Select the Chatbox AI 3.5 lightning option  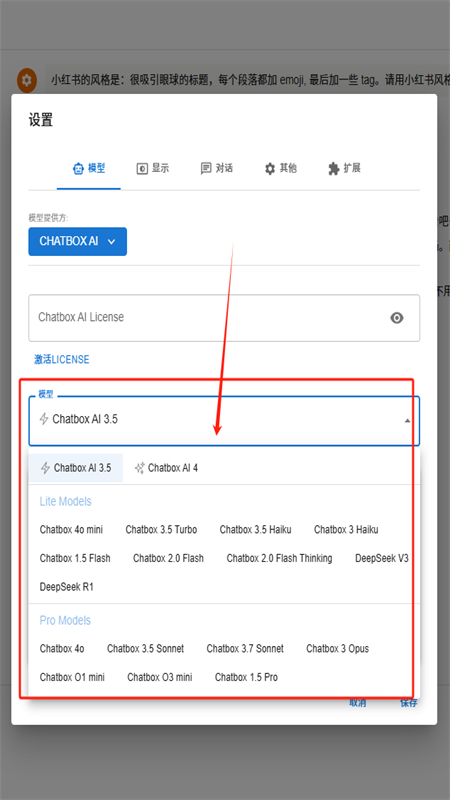tap(76, 468)
